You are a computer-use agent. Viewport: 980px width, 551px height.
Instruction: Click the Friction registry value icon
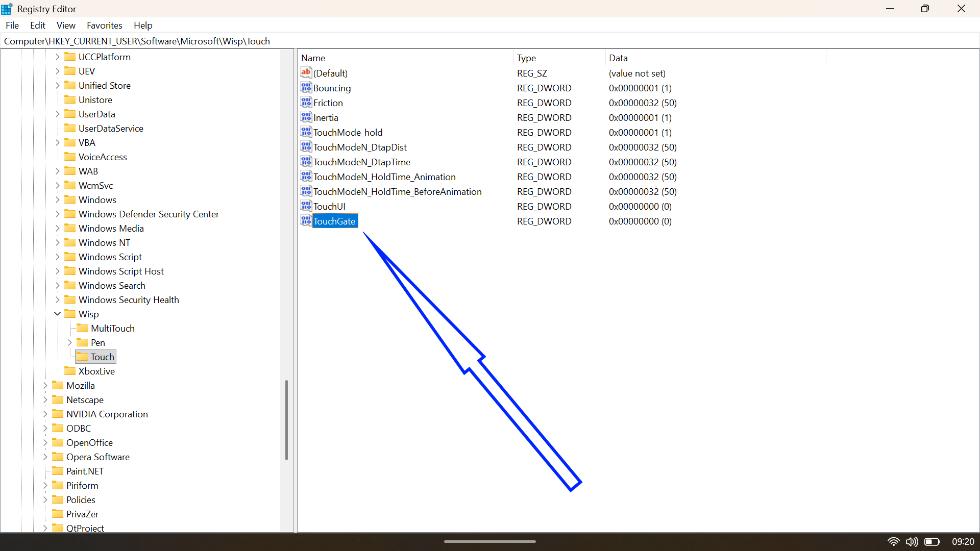tap(306, 103)
